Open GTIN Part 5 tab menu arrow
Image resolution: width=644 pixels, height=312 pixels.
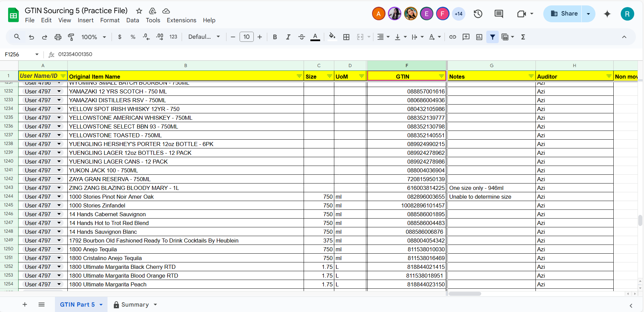coord(101,305)
